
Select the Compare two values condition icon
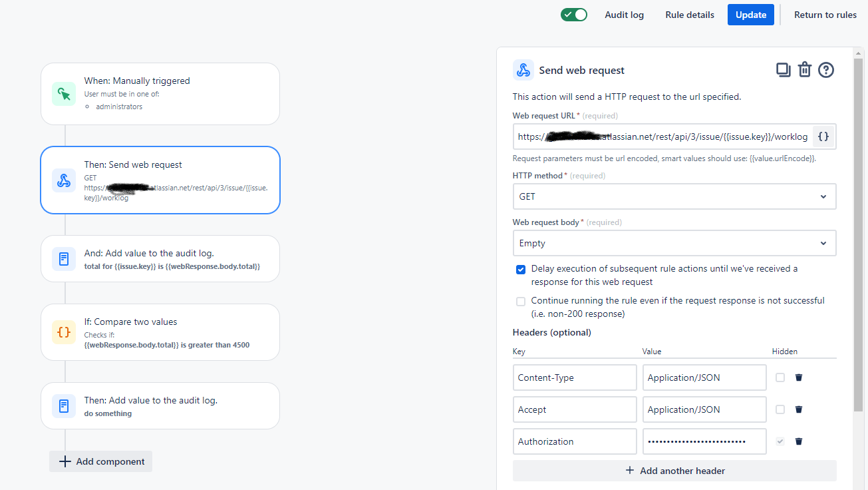pos(64,332)
